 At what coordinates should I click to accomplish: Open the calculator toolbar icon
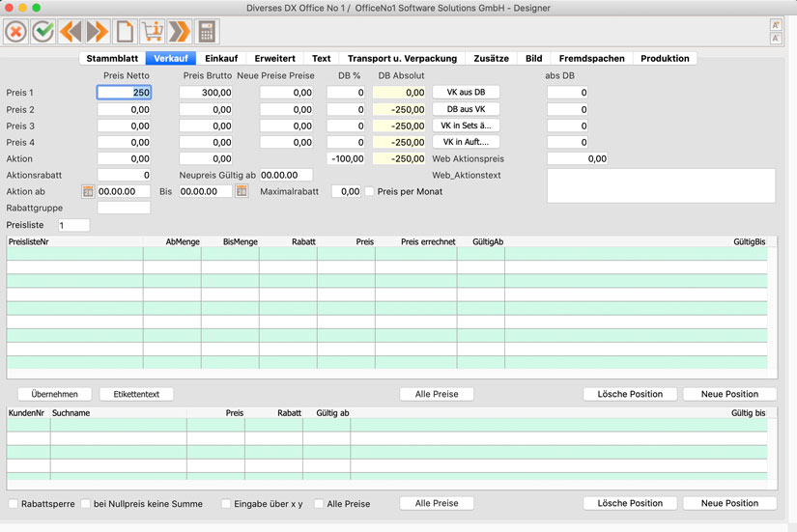(207, 32)
